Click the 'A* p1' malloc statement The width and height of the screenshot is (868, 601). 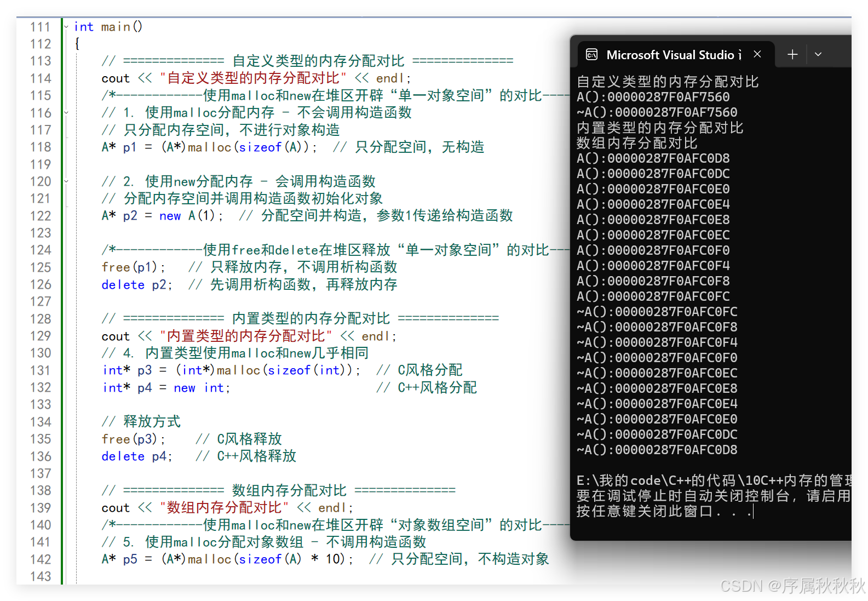(x=209, y=147)
